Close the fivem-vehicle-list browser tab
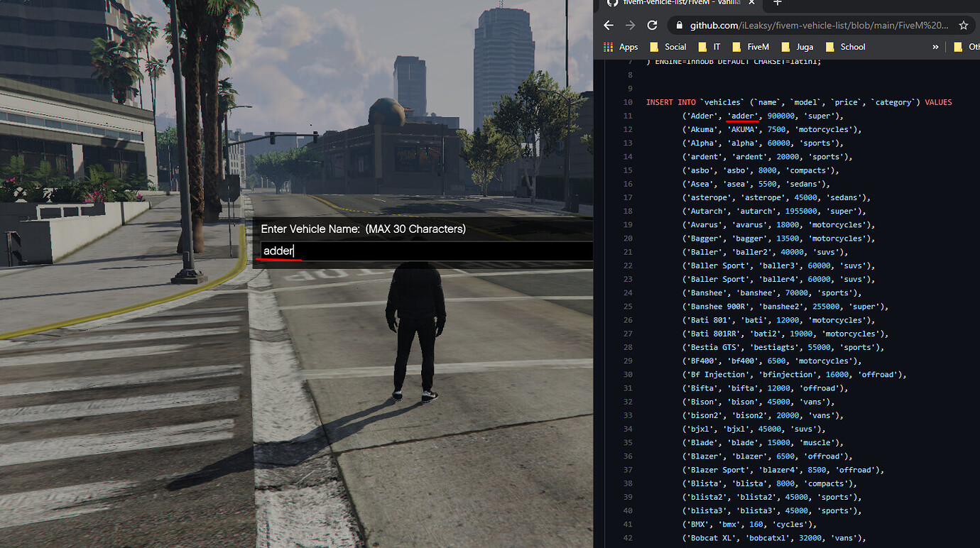980x548 pixels. tap(751, 3)
